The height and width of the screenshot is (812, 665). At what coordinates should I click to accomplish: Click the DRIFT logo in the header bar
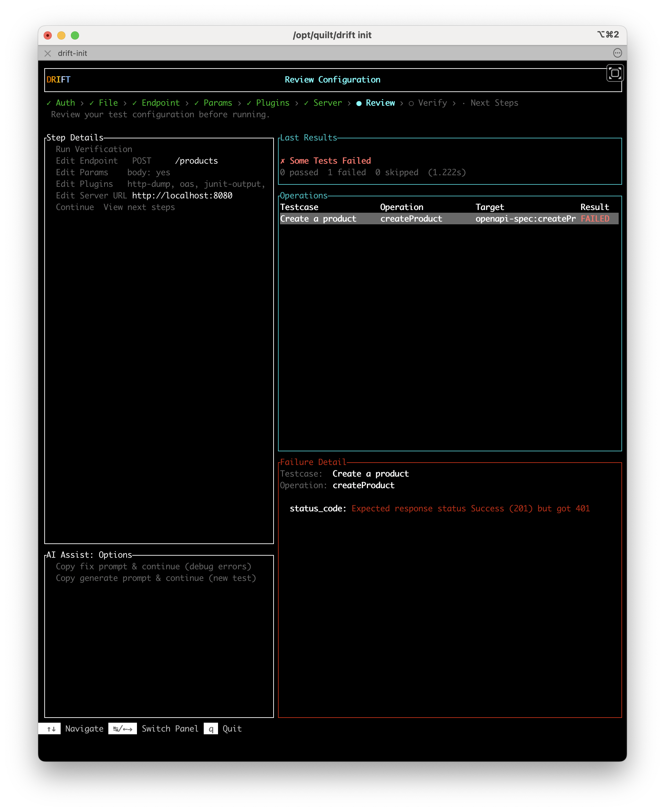(x=58, y=79)
